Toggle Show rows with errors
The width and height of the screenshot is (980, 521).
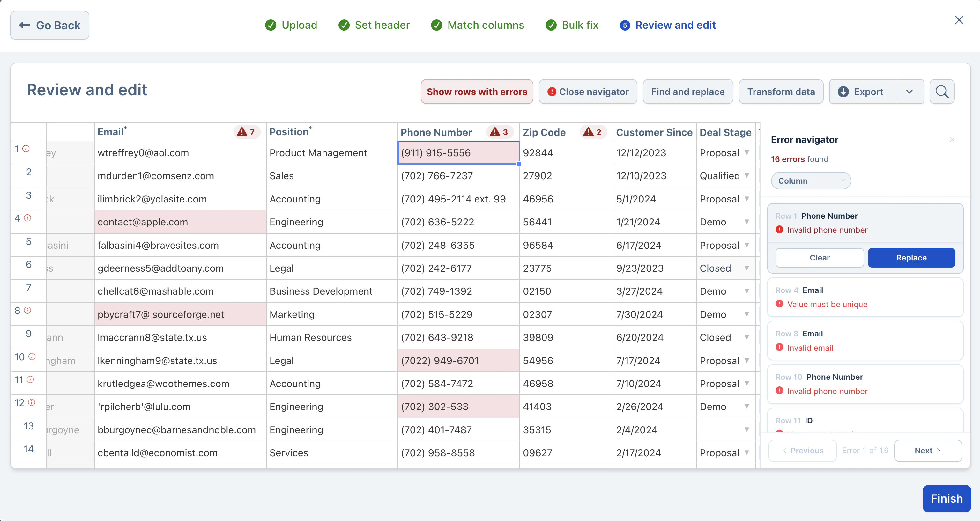477,92
